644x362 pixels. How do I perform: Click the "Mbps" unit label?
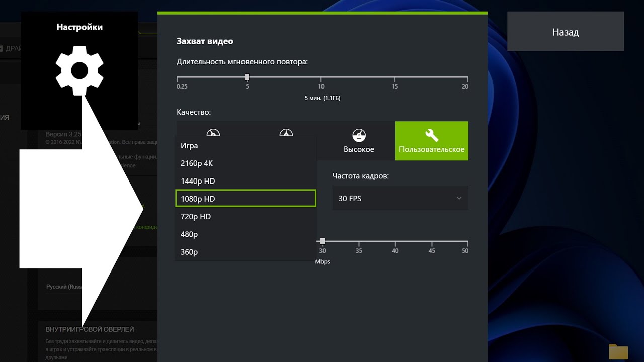[x=323, y=262]
